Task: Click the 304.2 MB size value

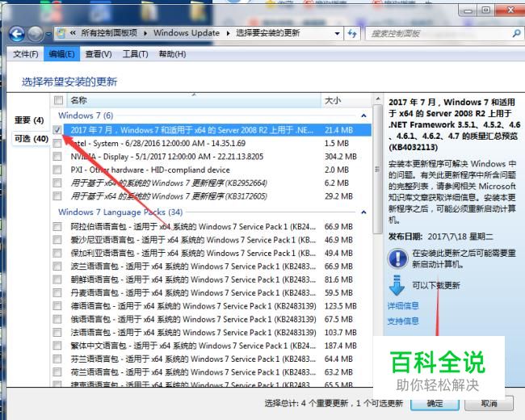Action: [341, 157]
